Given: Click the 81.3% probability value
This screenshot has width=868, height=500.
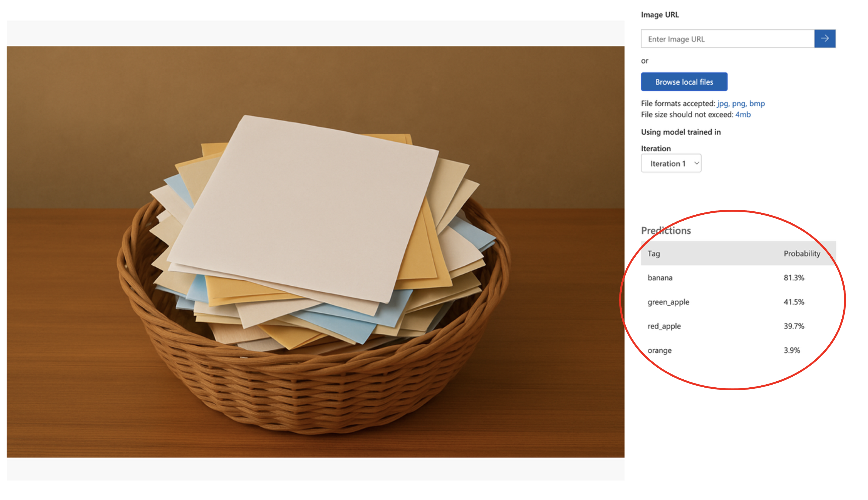Looking at the screenshot, I should tap(794, 277).
